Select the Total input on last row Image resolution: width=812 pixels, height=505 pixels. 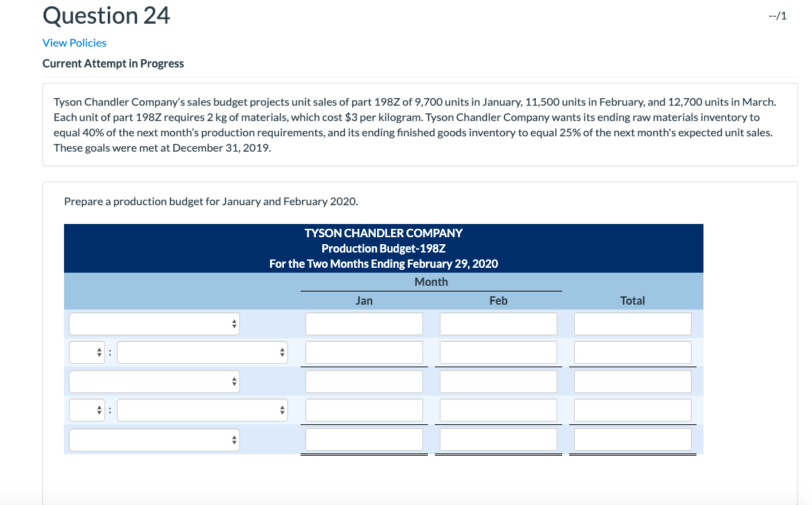[x=632, y=439]
